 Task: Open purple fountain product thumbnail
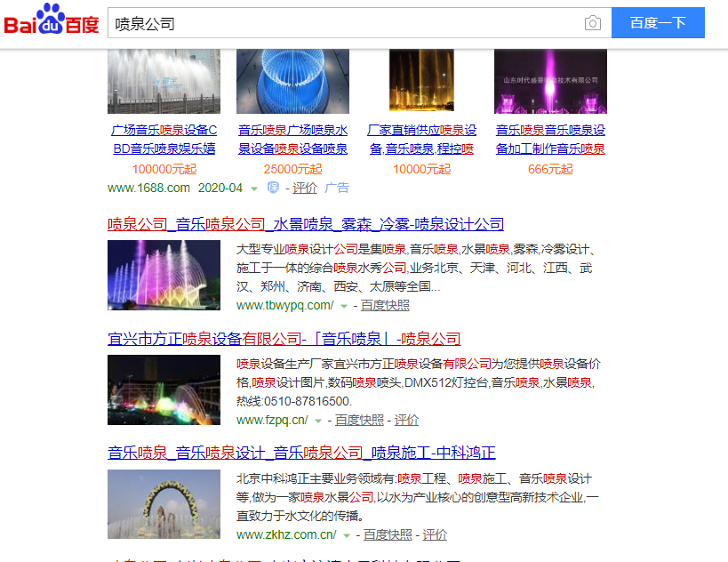550,81
